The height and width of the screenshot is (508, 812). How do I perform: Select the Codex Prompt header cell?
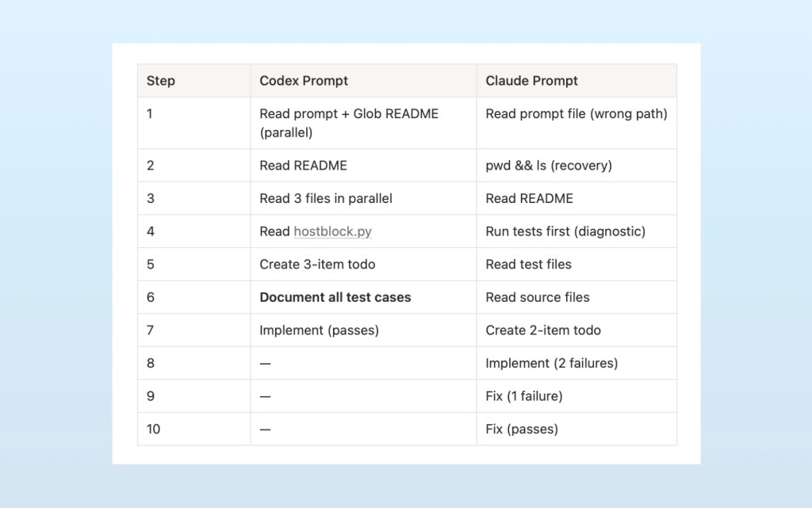[x=304, y=81]
